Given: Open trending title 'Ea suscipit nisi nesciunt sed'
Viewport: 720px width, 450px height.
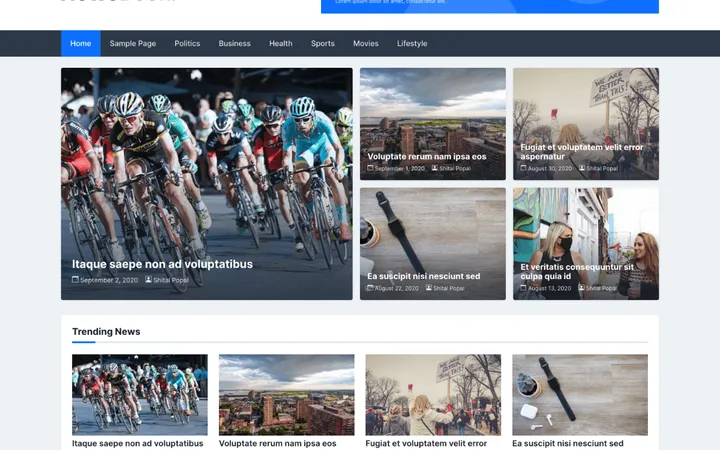Looking at the screenshot, I should click(x=568, y=444).
